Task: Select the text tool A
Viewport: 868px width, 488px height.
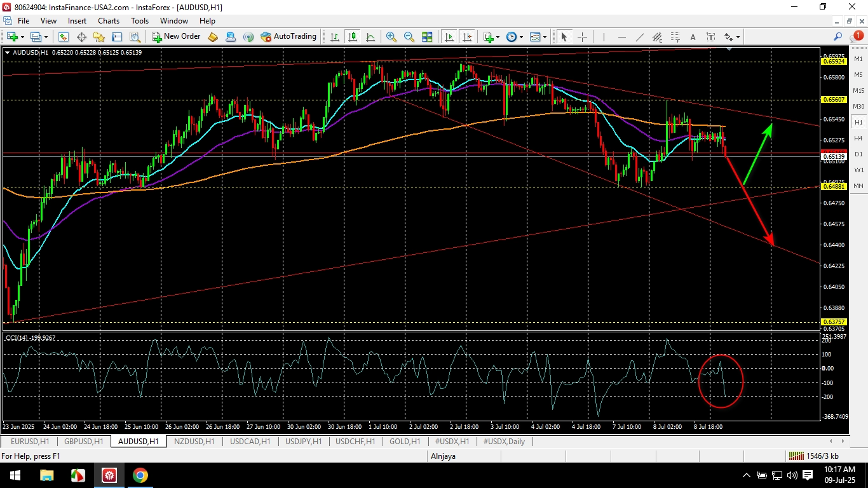Action: tap(693, 37)
